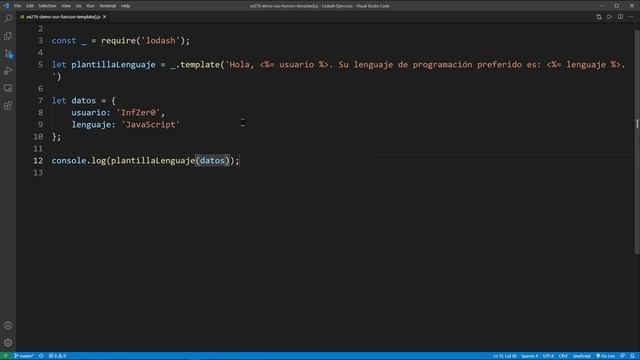Click the 'JavaScript' string on line 9

pyautogui.click(x=151, y=124)
